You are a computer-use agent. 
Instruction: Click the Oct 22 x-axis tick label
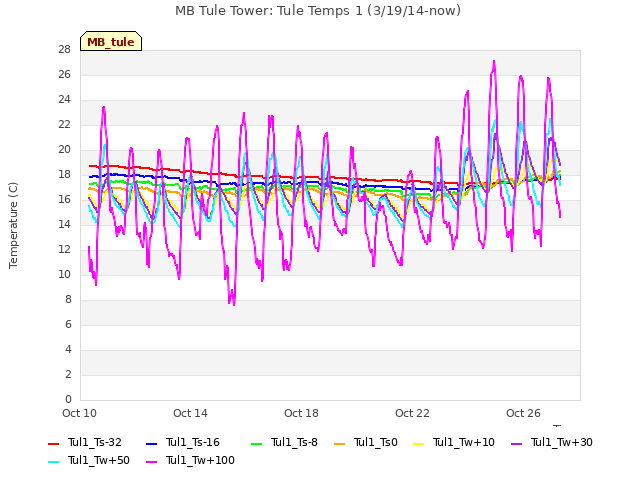(412, 413)
